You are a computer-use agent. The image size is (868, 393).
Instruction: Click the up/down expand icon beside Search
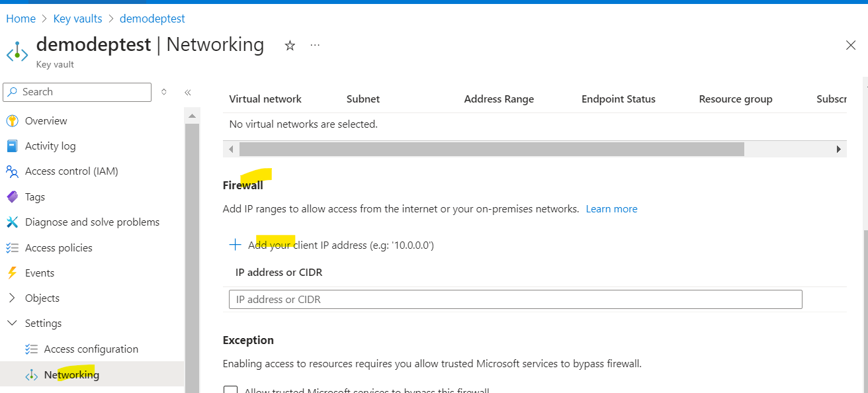pos(164,92)
